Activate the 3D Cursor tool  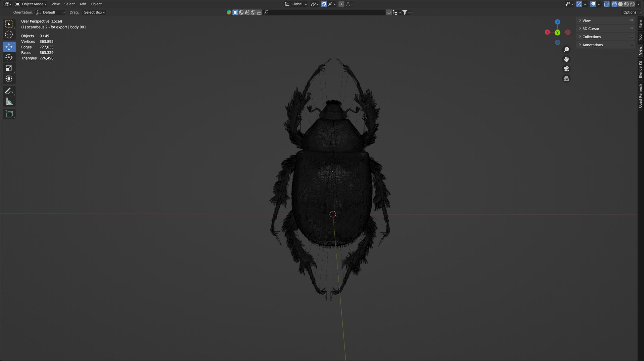(9, 35)
